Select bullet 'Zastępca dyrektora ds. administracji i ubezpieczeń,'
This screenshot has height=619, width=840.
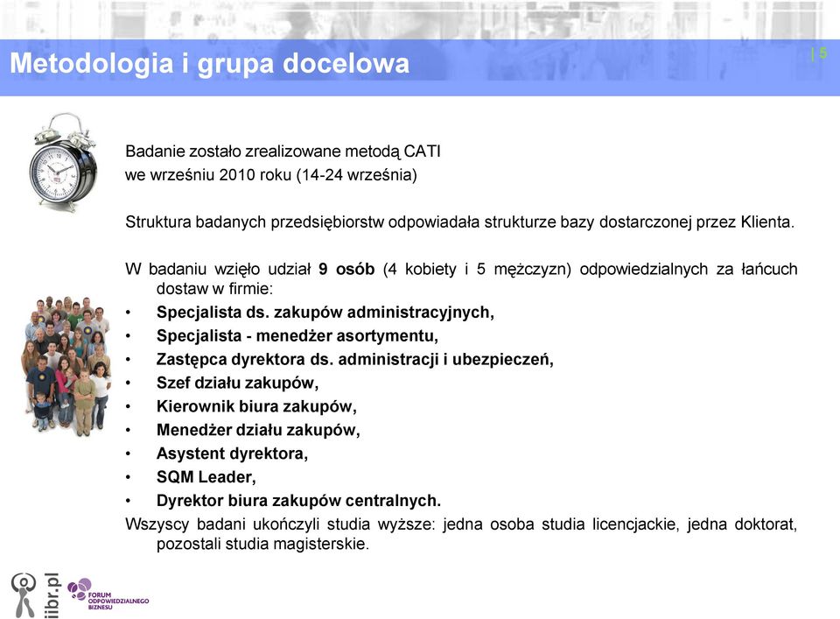[x=354, y=360]
